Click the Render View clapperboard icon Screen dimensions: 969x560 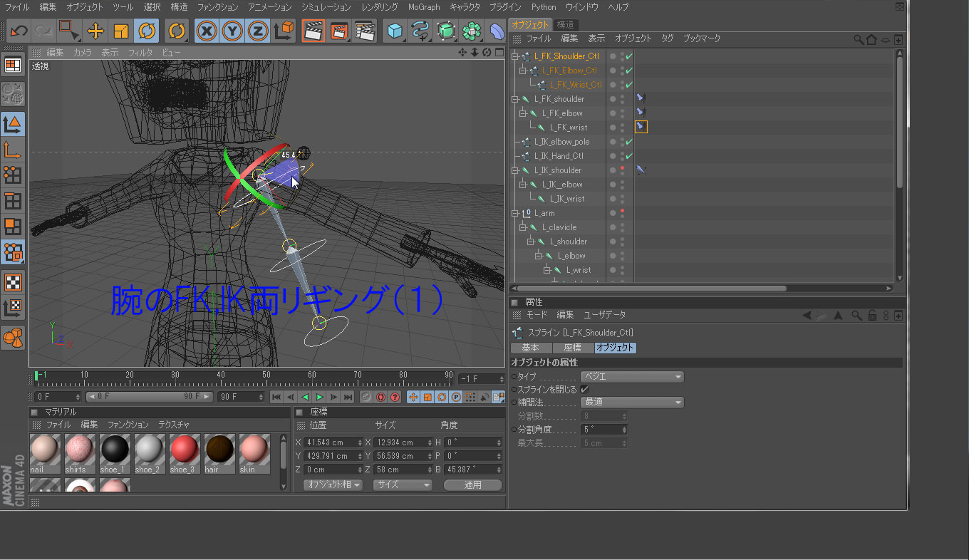(312, 31)
